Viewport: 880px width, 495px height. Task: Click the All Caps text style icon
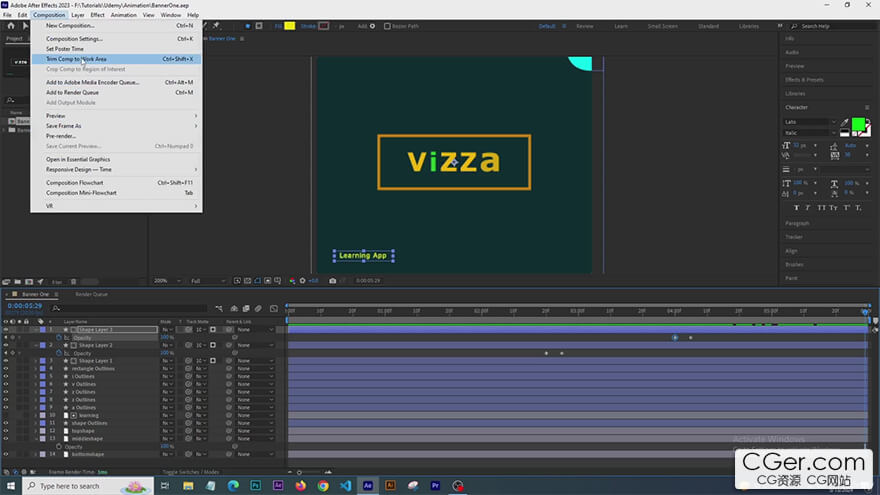[821, 208]
